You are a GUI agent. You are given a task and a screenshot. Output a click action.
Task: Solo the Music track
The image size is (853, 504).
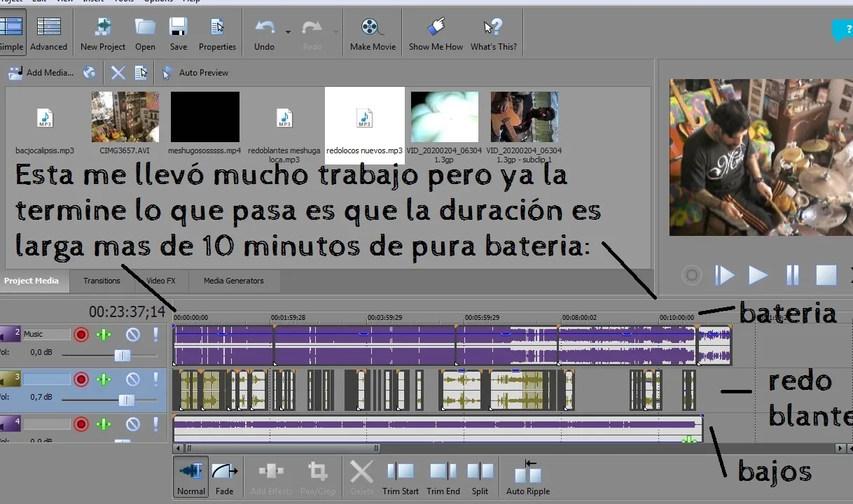155,335
